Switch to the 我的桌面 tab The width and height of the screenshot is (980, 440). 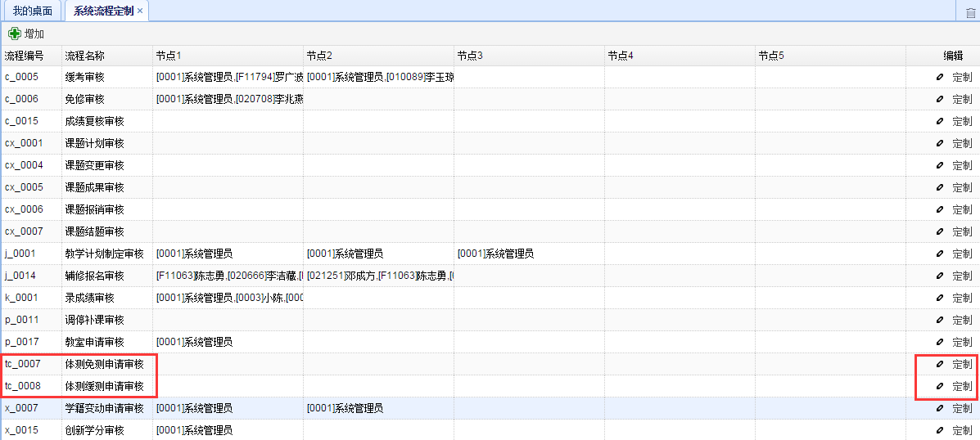point(33,11)
